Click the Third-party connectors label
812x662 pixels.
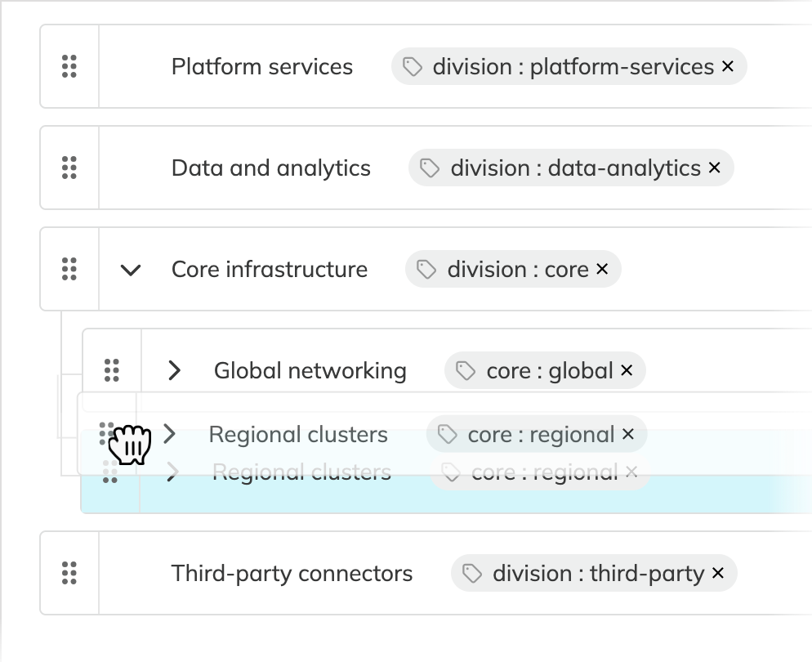[x=292, y=573]
